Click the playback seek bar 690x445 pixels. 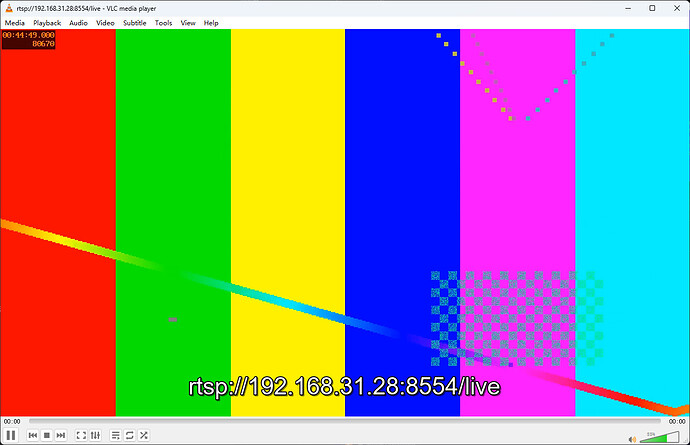[345, 421]
